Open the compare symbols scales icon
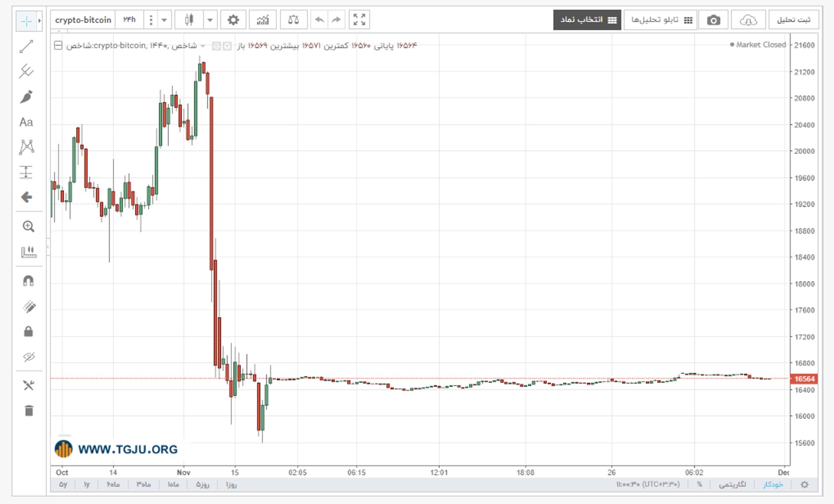 [293, 20]
